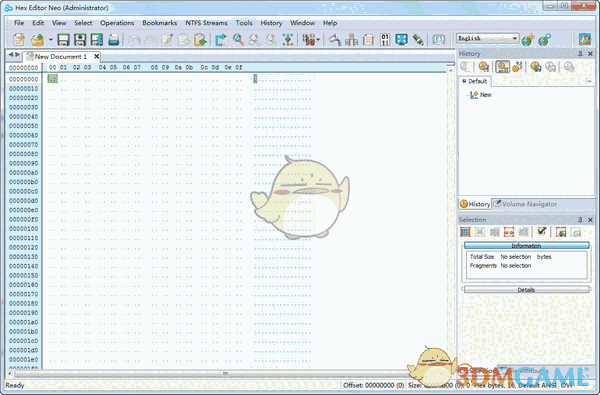Click the fill/paint bucket tool icon
The height and width of the screenshot is (395, 600).
[x=335, y=39]
